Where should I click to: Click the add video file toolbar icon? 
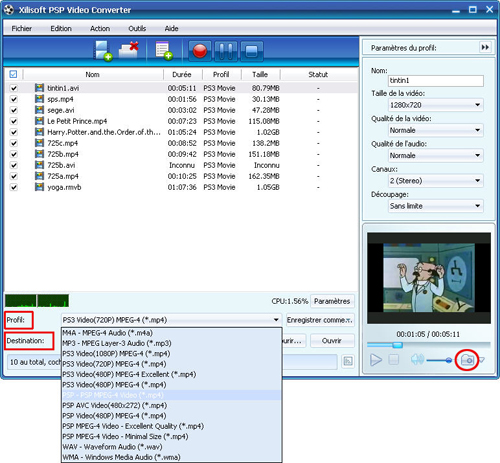[103, 51]
